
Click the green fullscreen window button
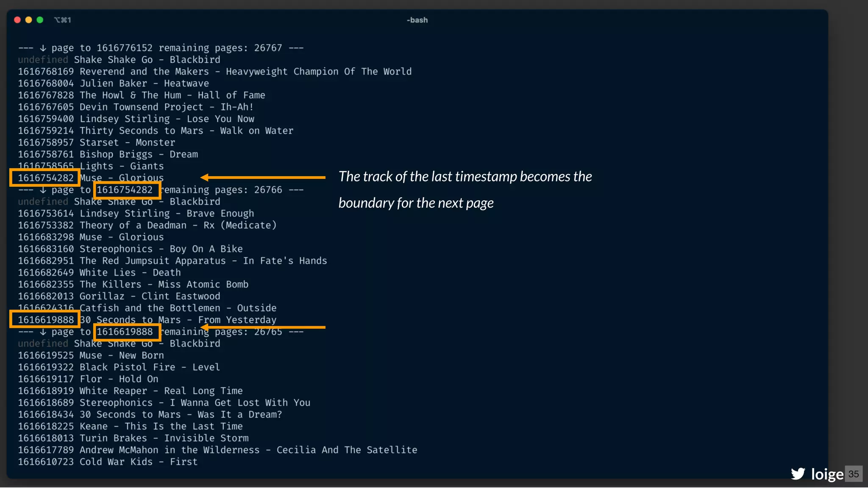(40, 20)
